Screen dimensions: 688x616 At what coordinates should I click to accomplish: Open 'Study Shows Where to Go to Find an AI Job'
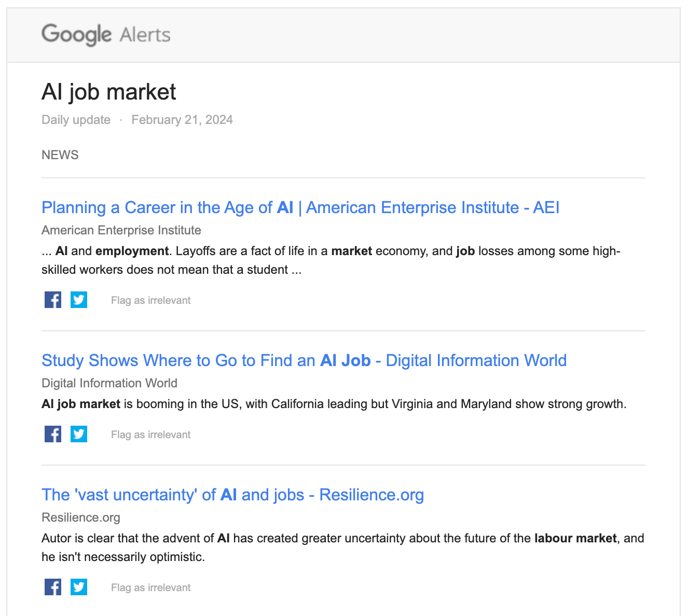tap(304, 360)
